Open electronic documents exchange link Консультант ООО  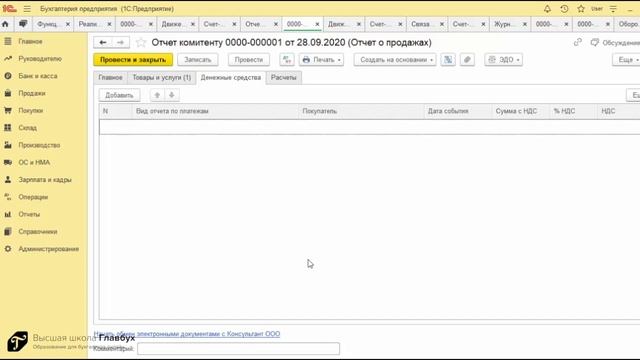[187, 334]
